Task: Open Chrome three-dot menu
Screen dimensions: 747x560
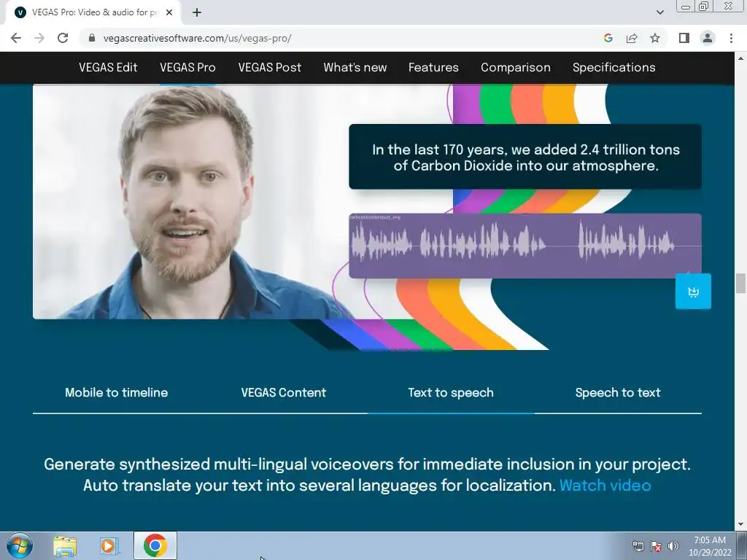Action: click(731, 38)
